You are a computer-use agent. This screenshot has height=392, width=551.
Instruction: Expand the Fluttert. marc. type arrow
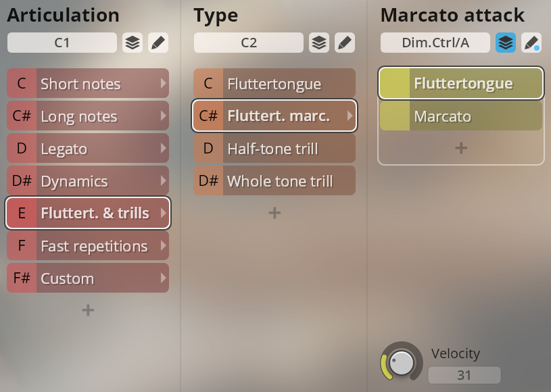[350, 116]
